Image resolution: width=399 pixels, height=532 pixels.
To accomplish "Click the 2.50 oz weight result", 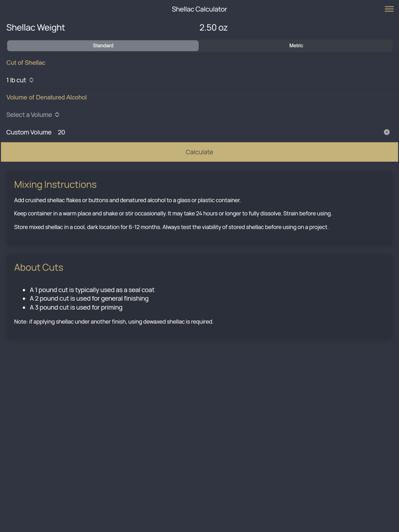I will [x=213, y=27].
